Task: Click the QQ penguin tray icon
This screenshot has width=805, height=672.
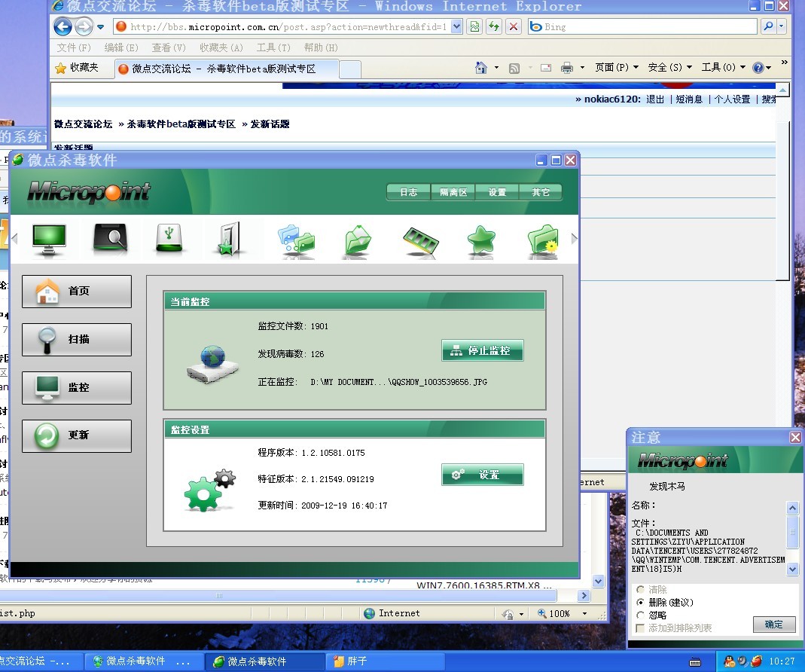Action: point(729,661)
